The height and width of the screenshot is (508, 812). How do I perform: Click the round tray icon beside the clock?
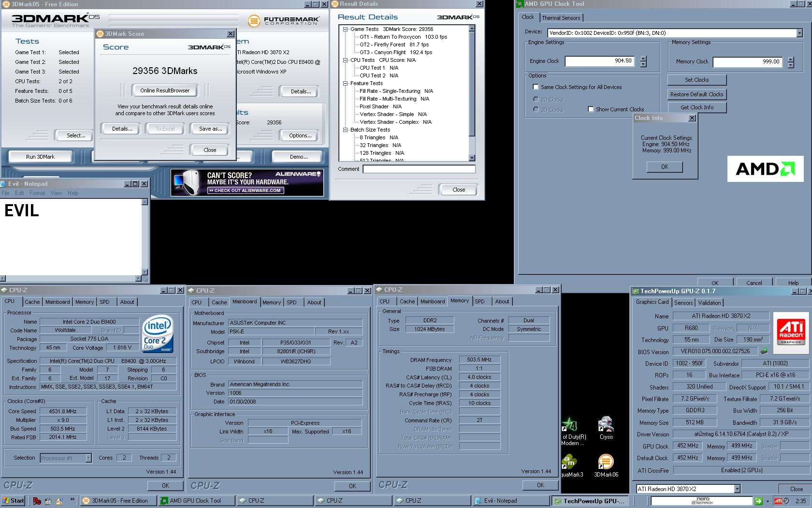click(x=786, y=501)
